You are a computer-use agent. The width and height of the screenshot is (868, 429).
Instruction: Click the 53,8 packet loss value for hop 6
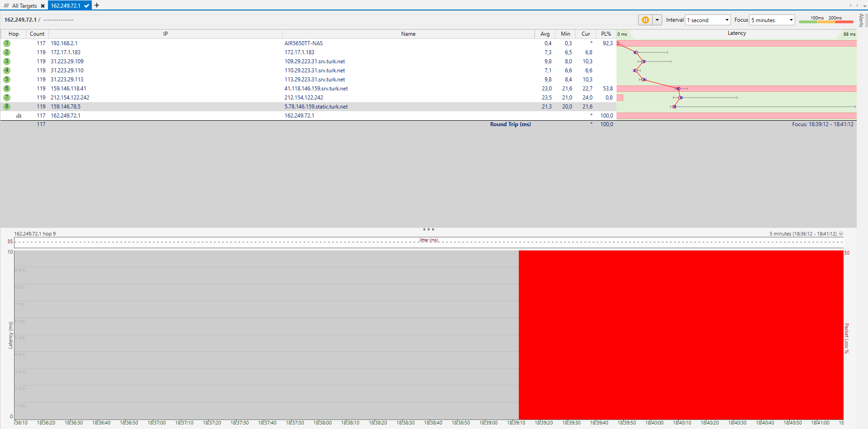[608, 89]
